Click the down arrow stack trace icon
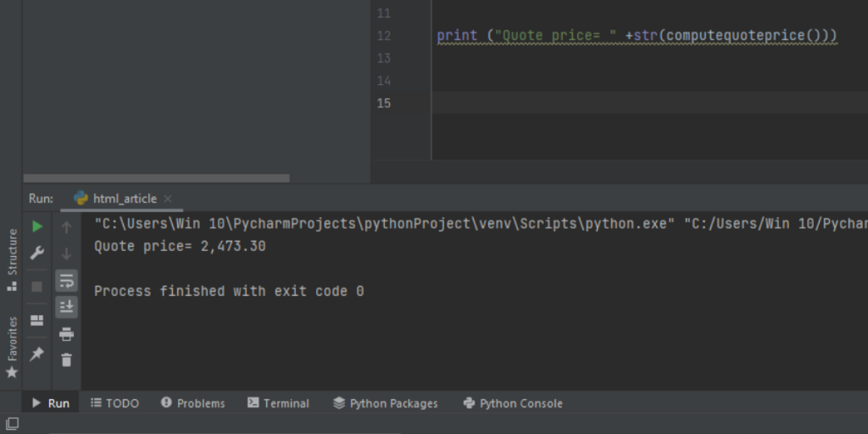Image resolution: width=868 pixels, height=434 pixels. point(66,253)
